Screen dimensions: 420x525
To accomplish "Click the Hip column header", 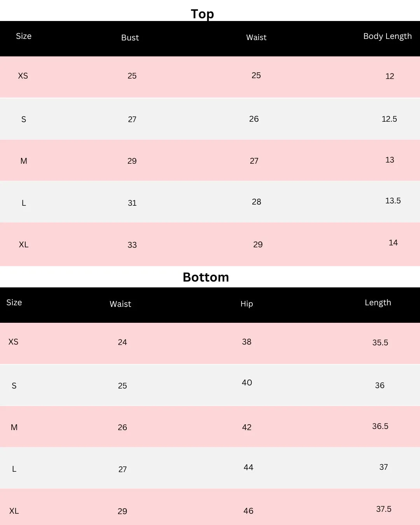I will coord(247,304).
